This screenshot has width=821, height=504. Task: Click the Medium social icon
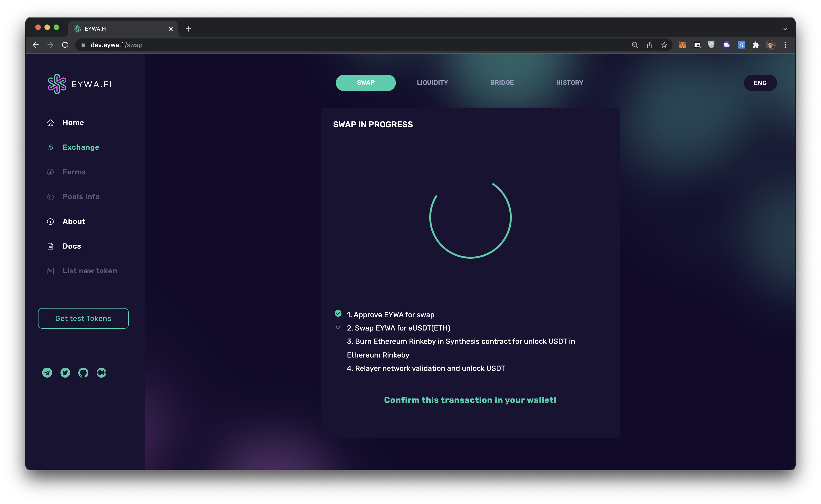pyautogui.click(x=101, y=372)
